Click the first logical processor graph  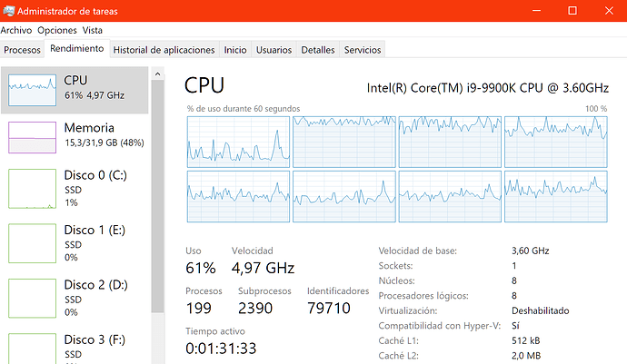coord(238,142)
